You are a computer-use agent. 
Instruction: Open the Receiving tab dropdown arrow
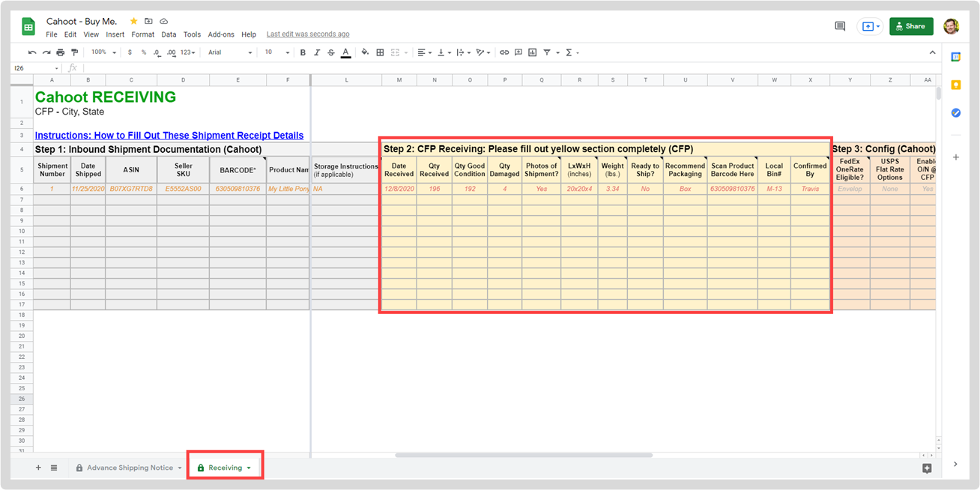249,468
